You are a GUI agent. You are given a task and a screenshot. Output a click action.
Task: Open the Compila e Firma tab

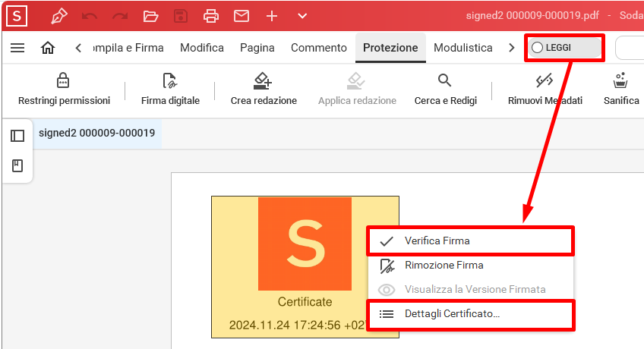coord(128,48)
